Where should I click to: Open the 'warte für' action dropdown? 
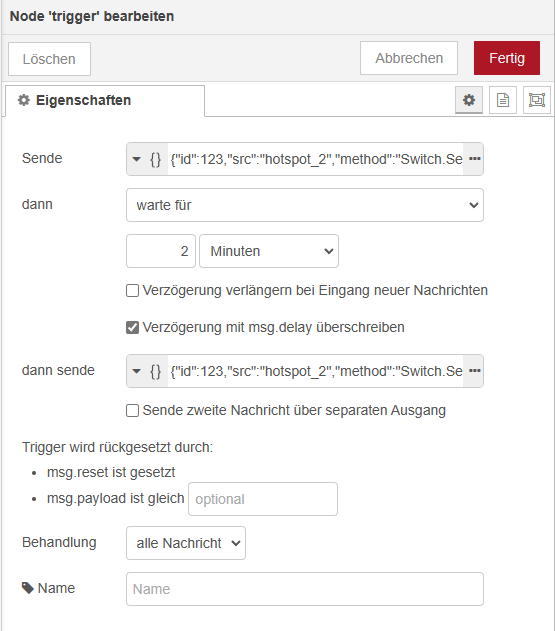[305, 205]
